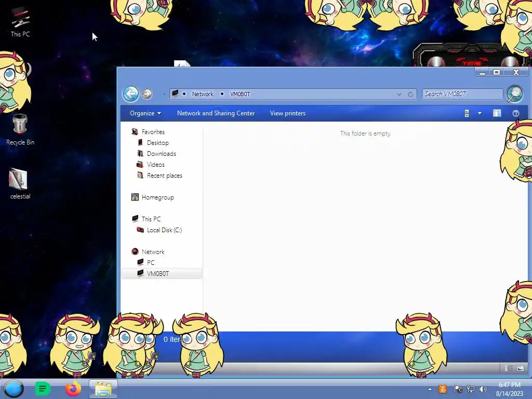Open This PC desktop icon

20,22
